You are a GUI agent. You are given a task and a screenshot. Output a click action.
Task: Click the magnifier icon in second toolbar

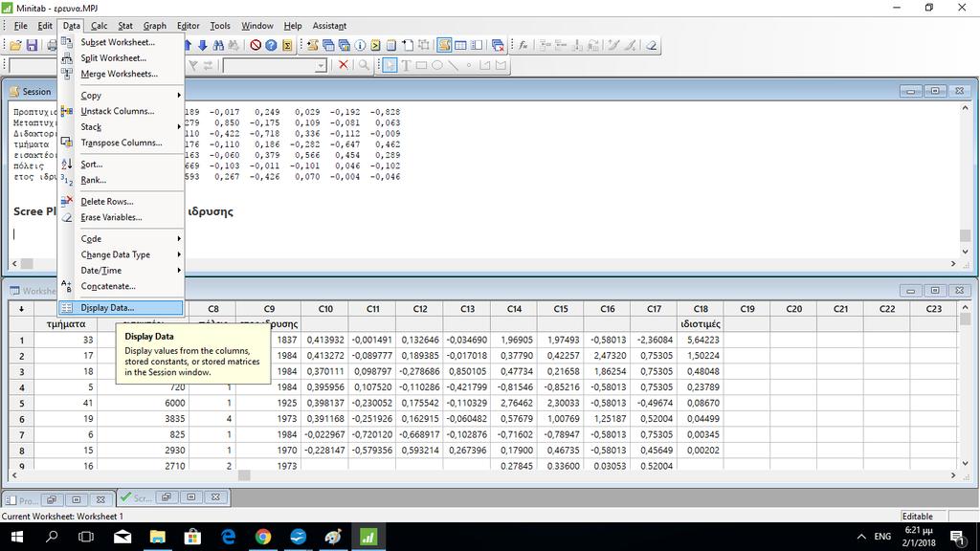364,65
